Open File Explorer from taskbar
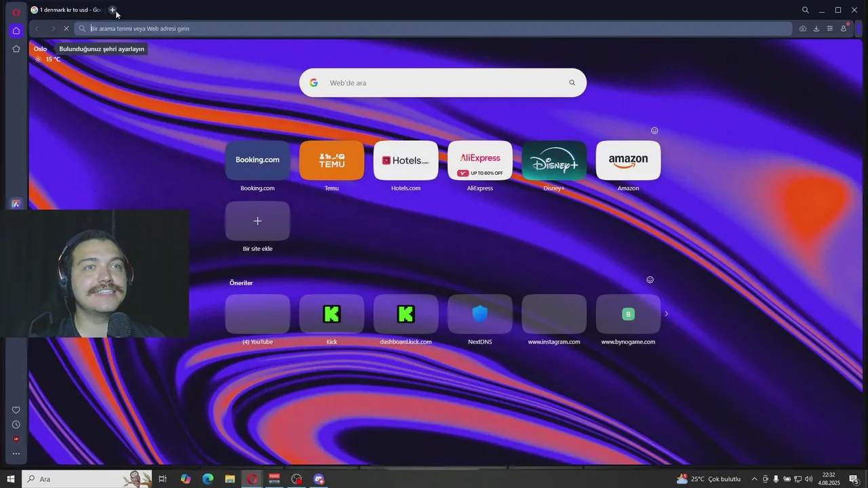 point(230,479)
